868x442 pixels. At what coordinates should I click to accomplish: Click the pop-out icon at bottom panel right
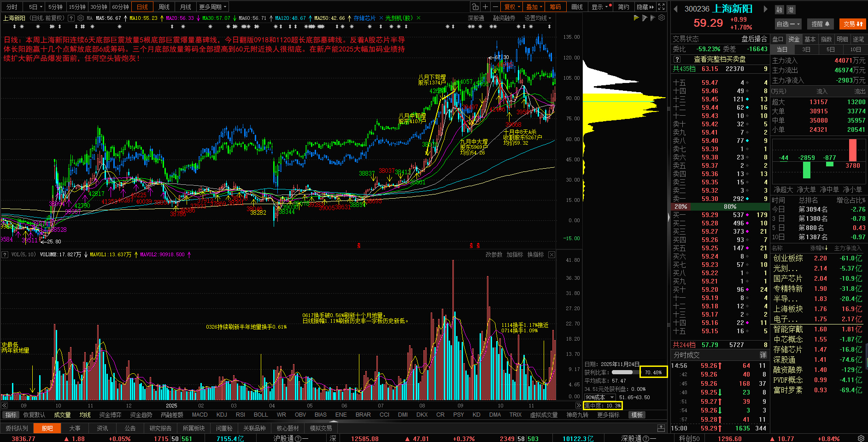point(661,428)
